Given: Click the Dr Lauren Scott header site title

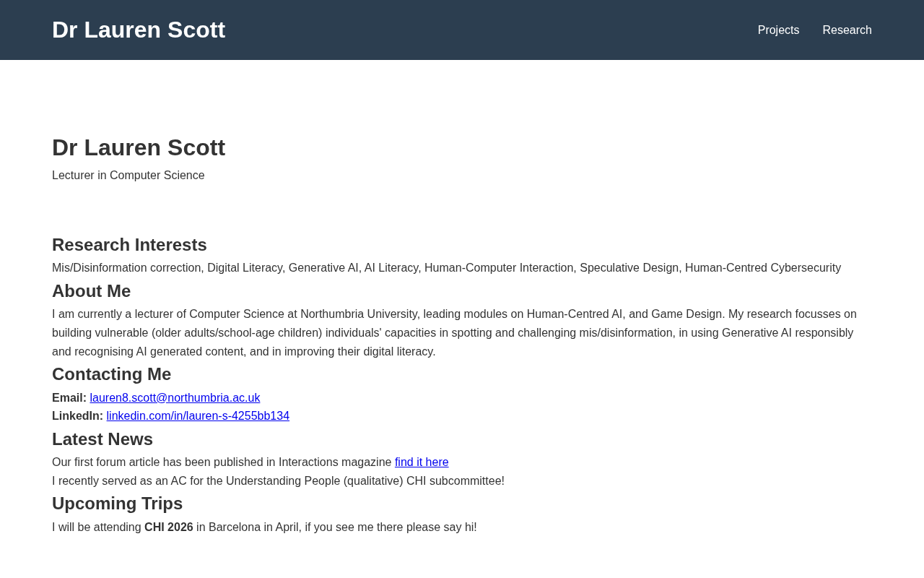Looking at the screenshot, I should click(x=139, y=30).
